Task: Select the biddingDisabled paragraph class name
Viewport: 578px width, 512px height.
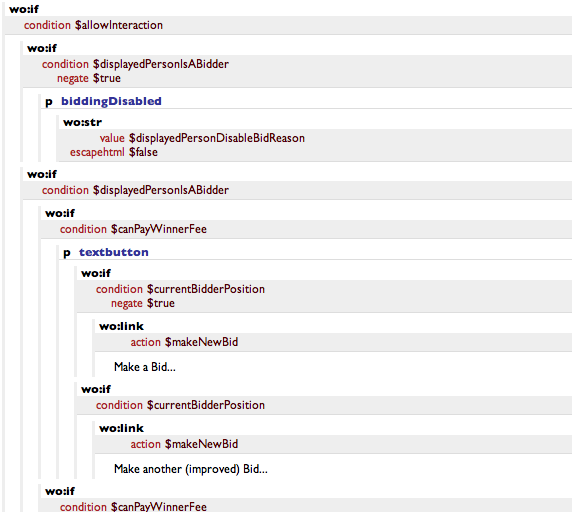Action: 111,101
